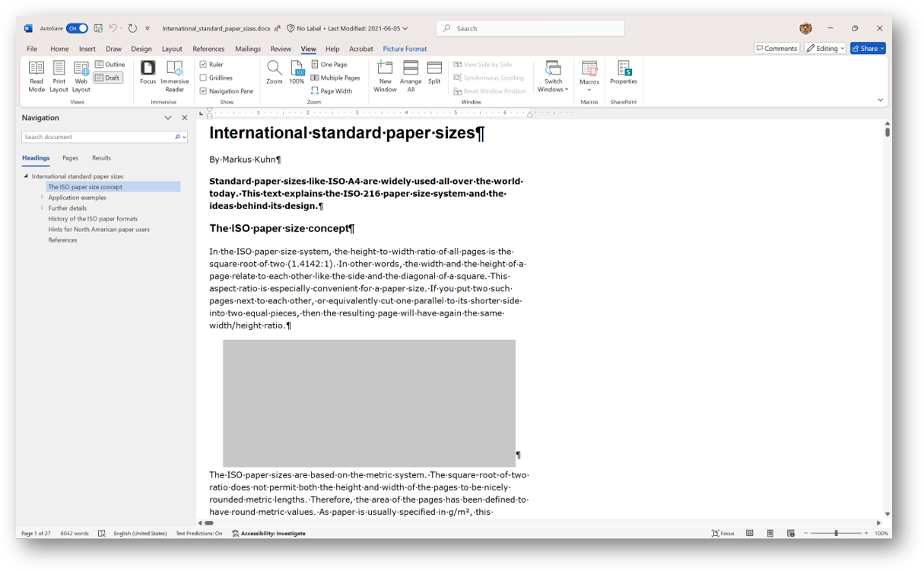Click inside the Navigation search field
This screenshot has height=571, width=924.
tap(99, 137)
